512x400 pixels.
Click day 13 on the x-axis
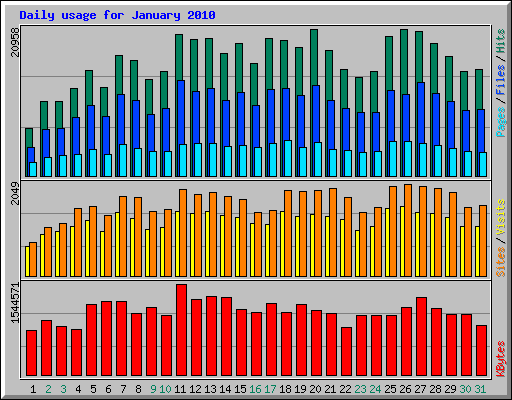(210, 389)
